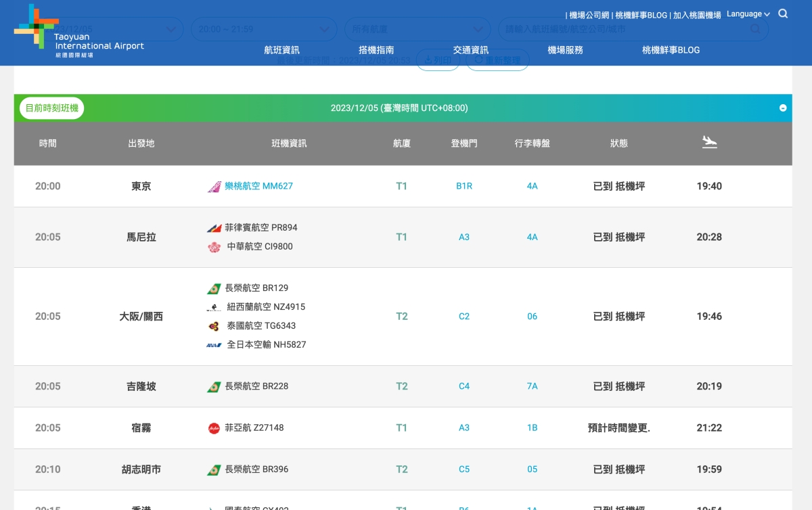This screenshot has height=510, width=812.
Task: Click the China Airlines logo beside CI9800
Action: (214, 247)
